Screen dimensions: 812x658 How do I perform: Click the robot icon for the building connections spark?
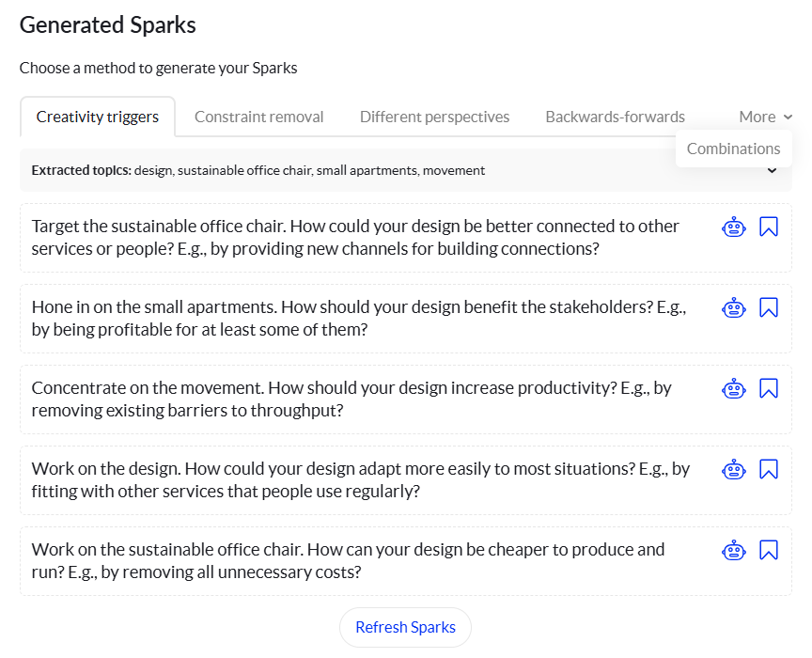tap(733, 227)
